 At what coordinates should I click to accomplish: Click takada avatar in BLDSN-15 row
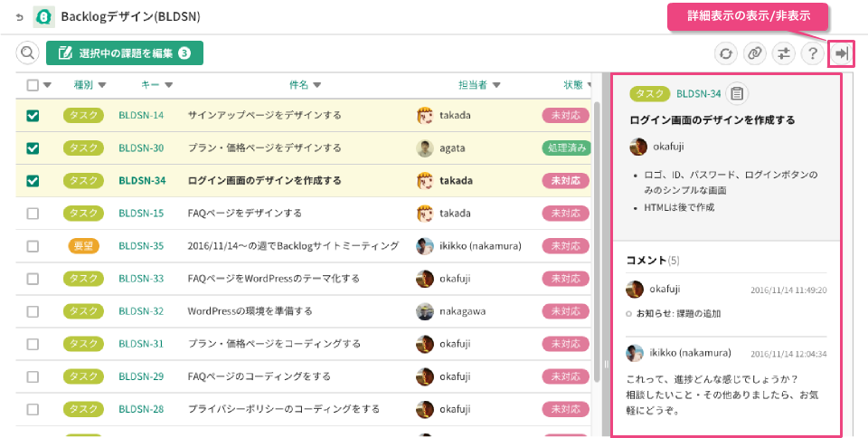425,214
